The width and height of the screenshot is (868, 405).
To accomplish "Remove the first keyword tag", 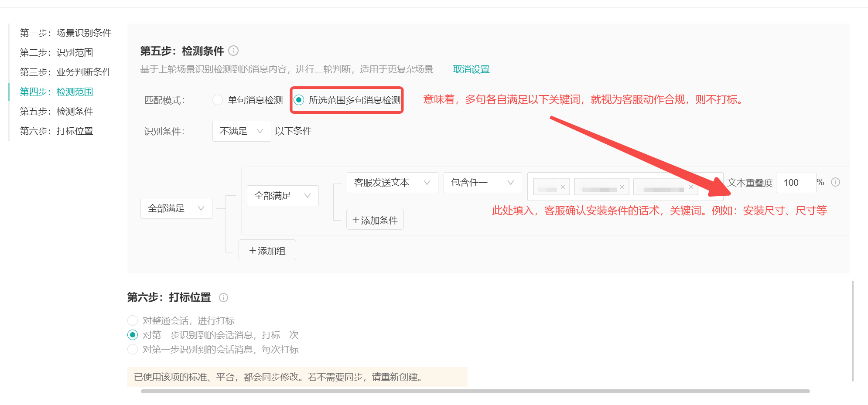I will (x=563, y=187).
